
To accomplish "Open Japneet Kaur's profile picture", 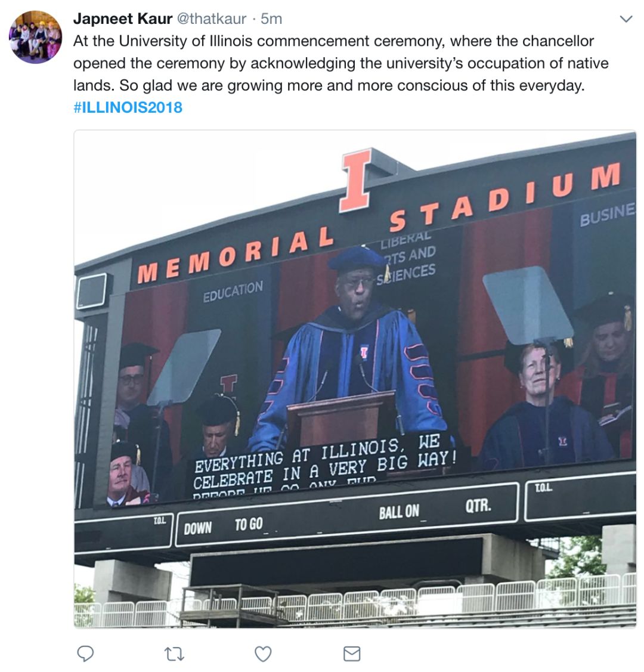I will pos(36,37).
